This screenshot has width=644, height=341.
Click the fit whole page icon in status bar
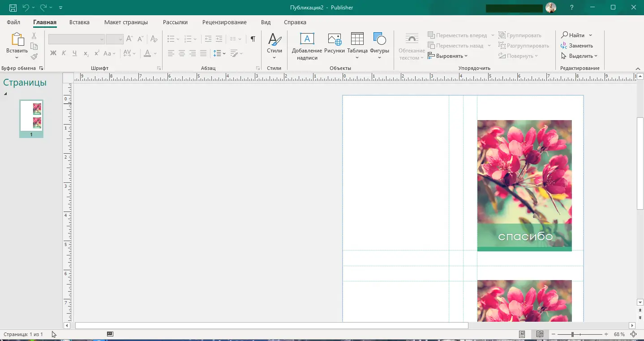(633, 334)
